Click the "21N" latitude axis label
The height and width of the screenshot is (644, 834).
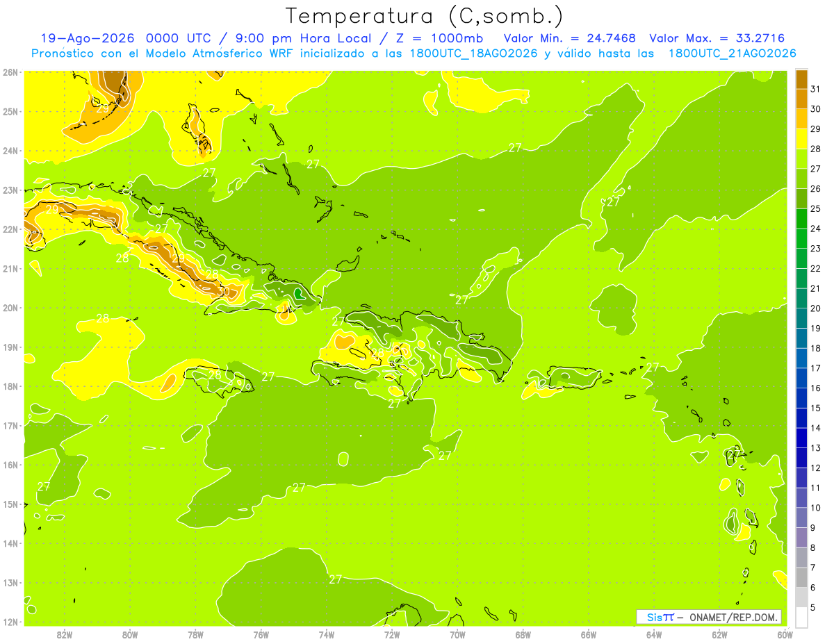[x=10, y=268]
